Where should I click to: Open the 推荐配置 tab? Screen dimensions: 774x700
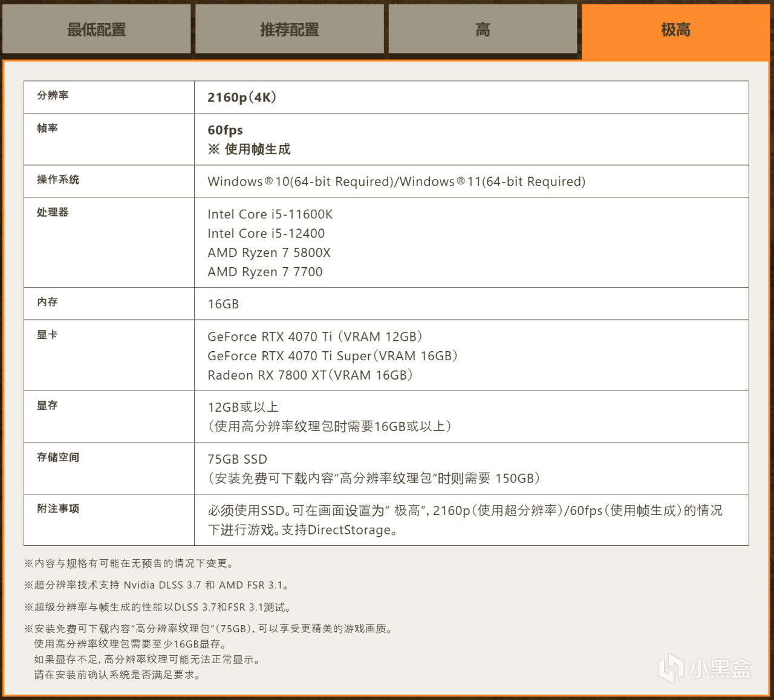click(x=290, y=29)
